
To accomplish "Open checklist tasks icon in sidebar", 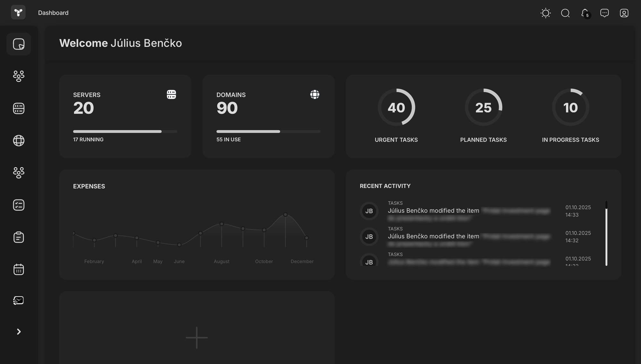I will click(19, 205).
